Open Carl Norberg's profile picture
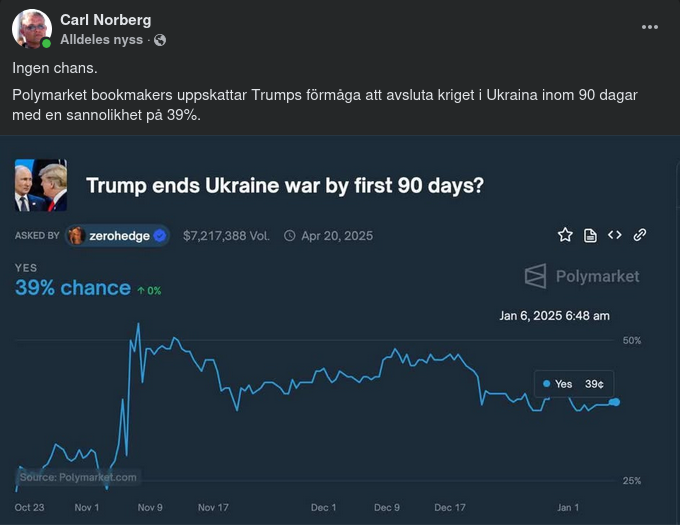Viewport: 680px width, 525px height. pyautogui.click(x=32, y=29)
